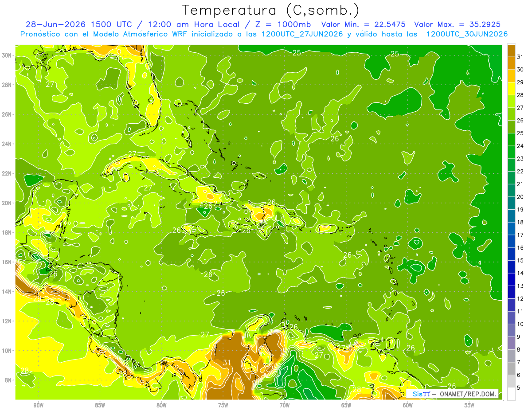Click the colour bar value 29
This screenshot has width=532, height=411.
(520, 82)
